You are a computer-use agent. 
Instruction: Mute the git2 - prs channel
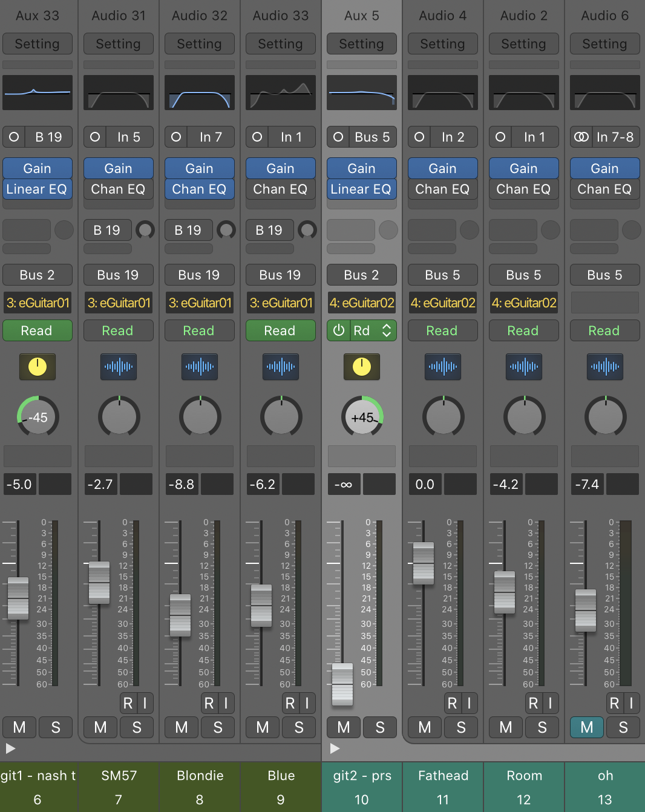click(x=344, y=727)
